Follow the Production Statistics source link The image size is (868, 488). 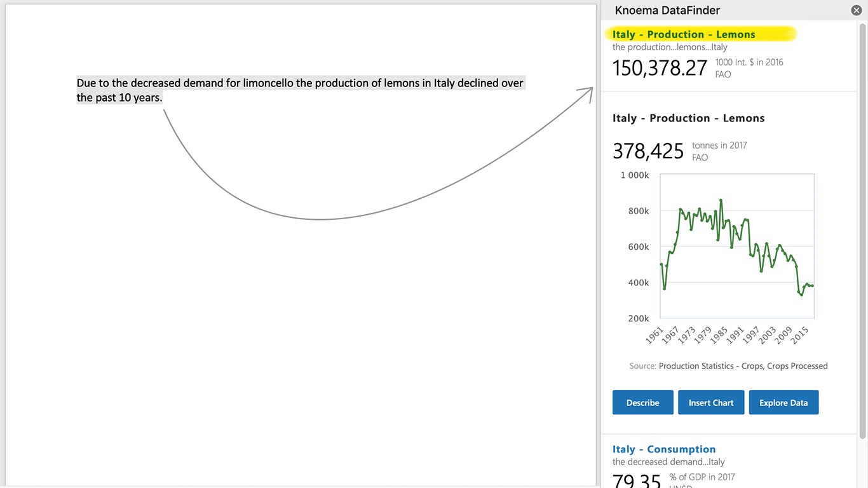[x=743, y=366]
